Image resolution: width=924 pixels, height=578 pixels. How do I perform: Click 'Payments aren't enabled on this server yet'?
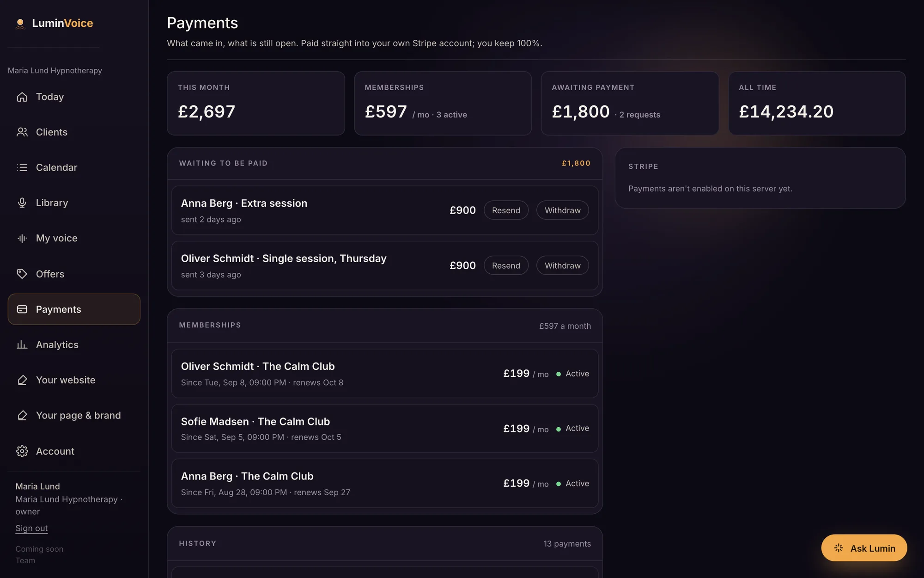pyautogui.click(x=710, y=189)
